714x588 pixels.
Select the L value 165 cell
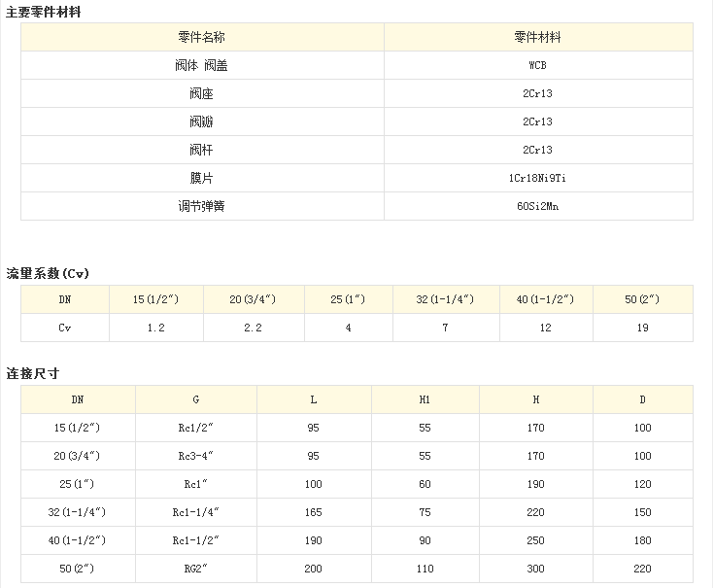[314, 512]
